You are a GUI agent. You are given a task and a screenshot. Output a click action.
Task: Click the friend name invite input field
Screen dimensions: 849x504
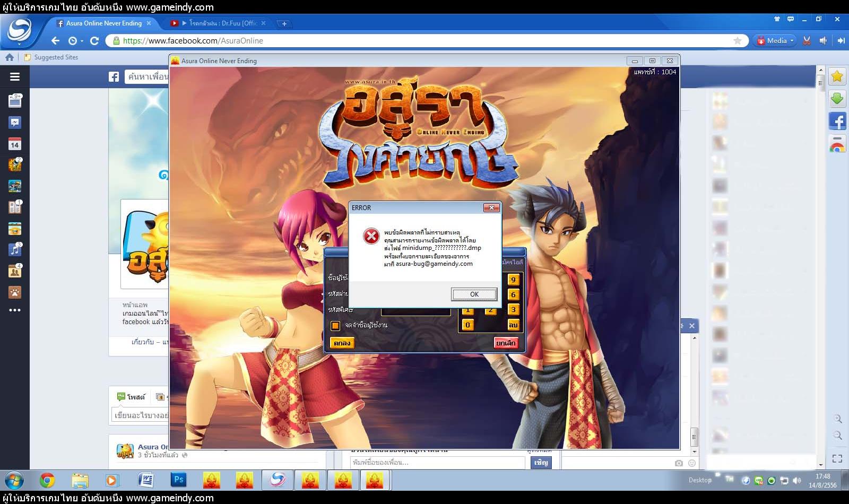pyautogui.click(x=438, y=463)
